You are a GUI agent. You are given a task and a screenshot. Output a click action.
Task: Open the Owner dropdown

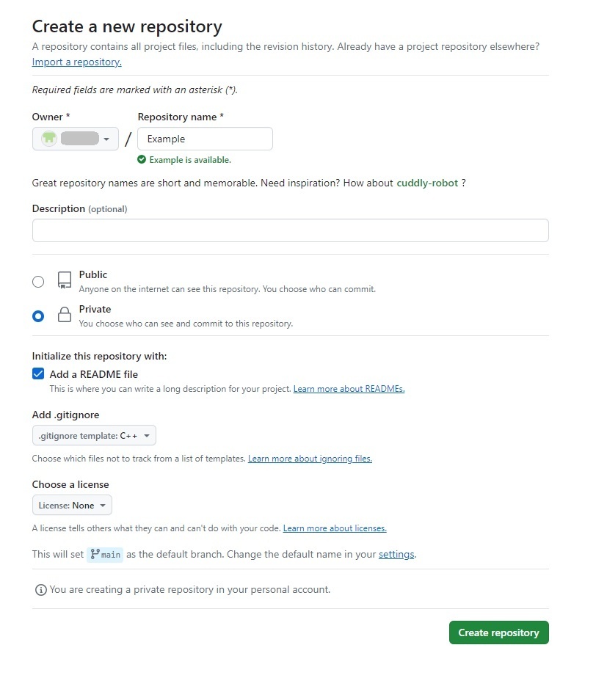pyautogui.click(x=76, y=138)
